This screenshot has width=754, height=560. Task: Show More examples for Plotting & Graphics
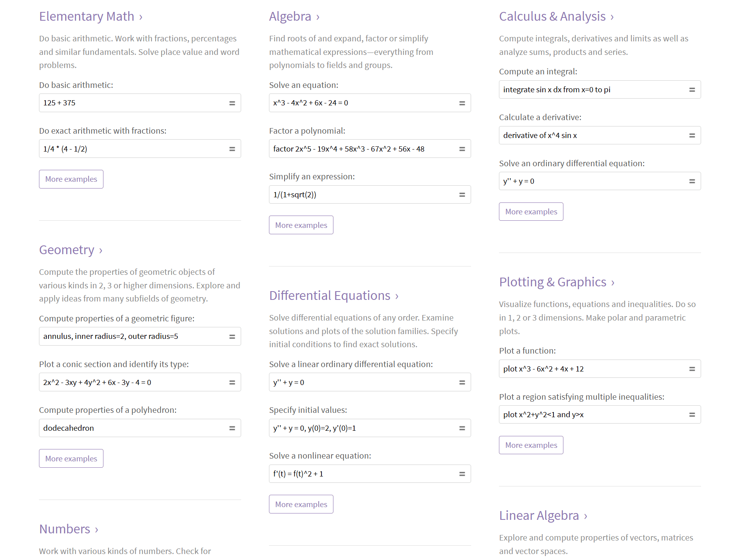point(531,445)
